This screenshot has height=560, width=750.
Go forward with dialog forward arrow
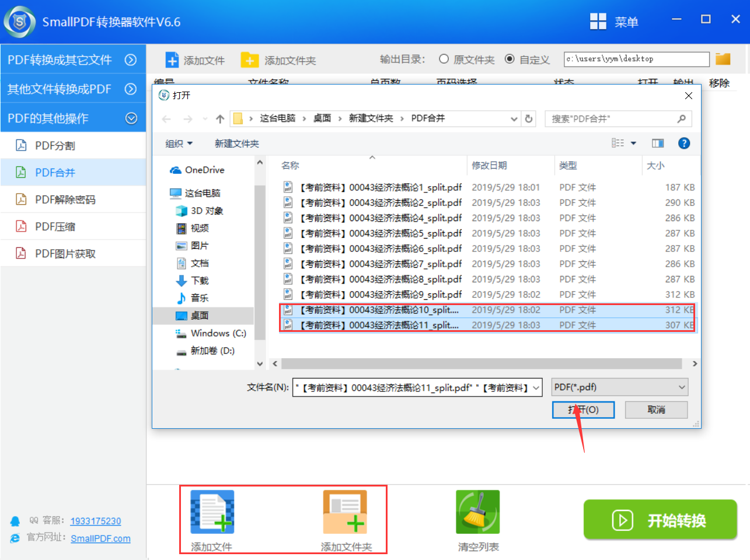coord(188,119)
